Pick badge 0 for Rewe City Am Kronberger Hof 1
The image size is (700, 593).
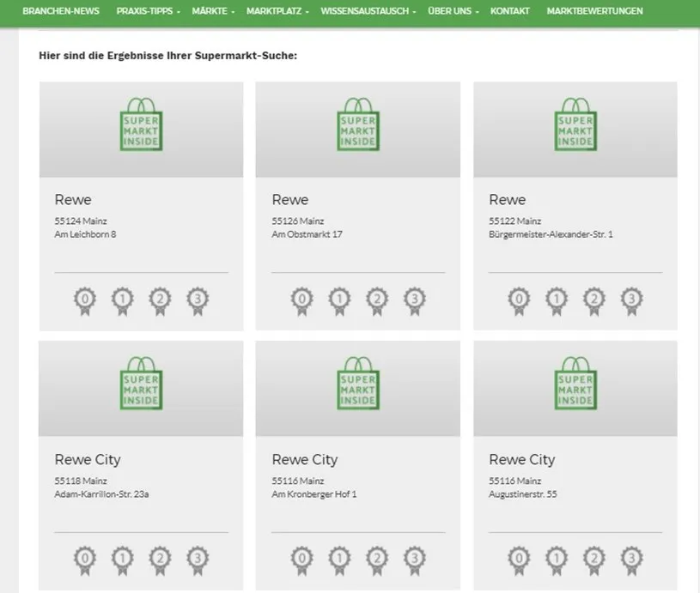coord(301,561)
